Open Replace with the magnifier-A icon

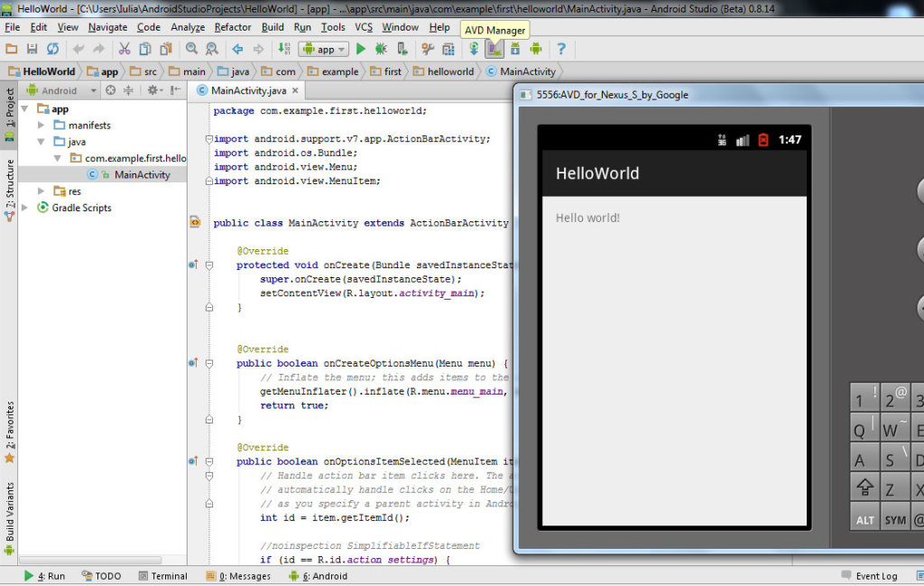211,50
